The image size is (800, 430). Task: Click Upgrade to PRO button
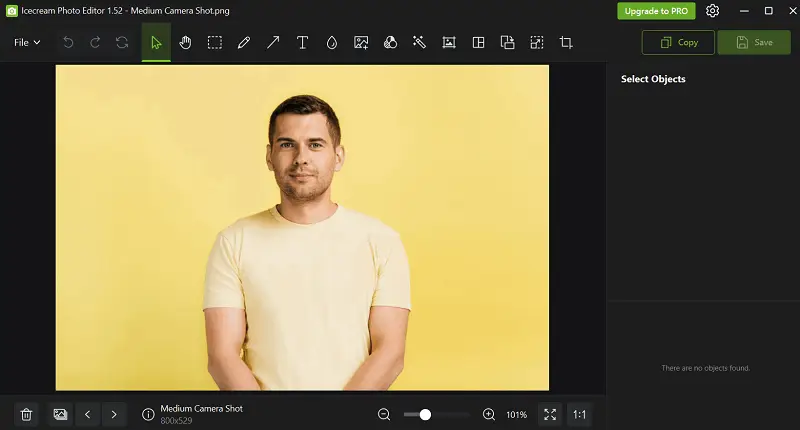pos(656,11)
